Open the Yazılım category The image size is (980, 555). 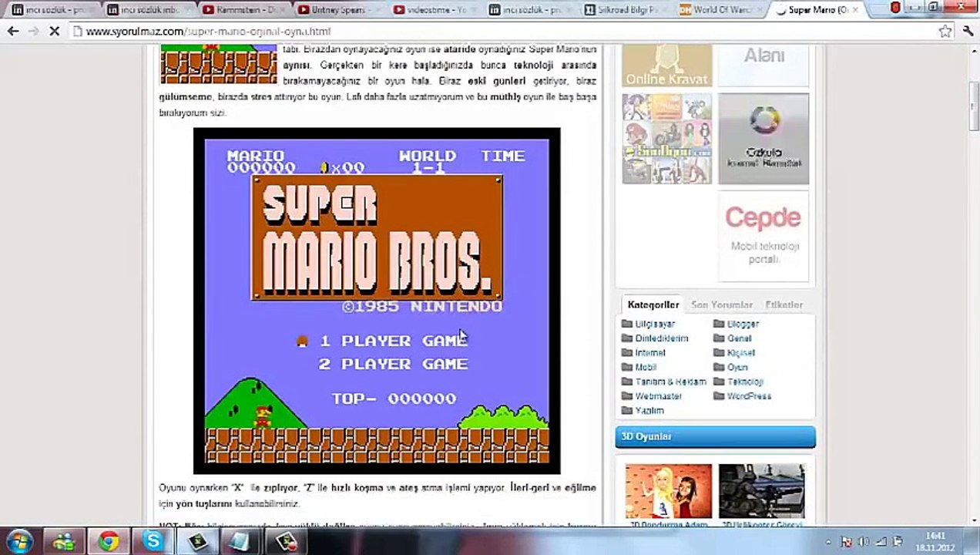649,411
